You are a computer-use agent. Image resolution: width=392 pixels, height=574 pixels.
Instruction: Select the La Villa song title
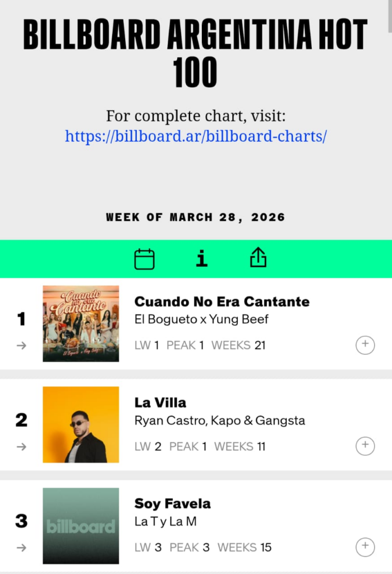click(x=160, y=402)
